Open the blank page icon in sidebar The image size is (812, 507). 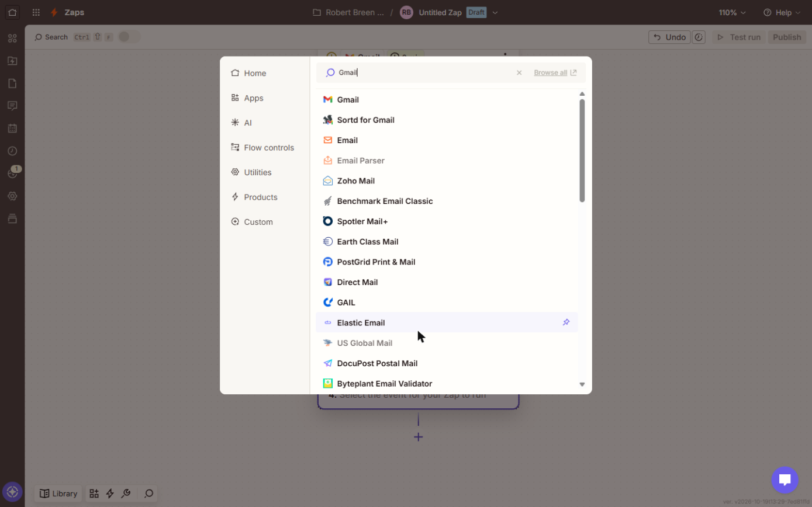(x=12, y=83)
